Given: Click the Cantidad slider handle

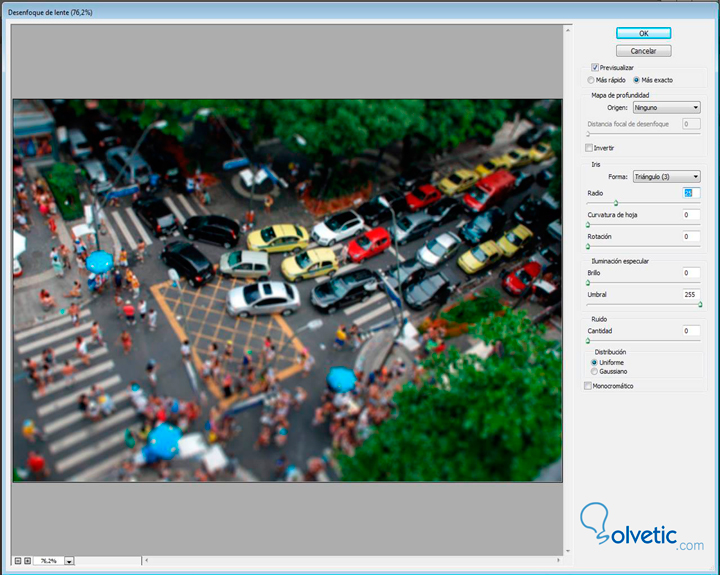Looking at the screenshot, I should [x=588, y=341].
